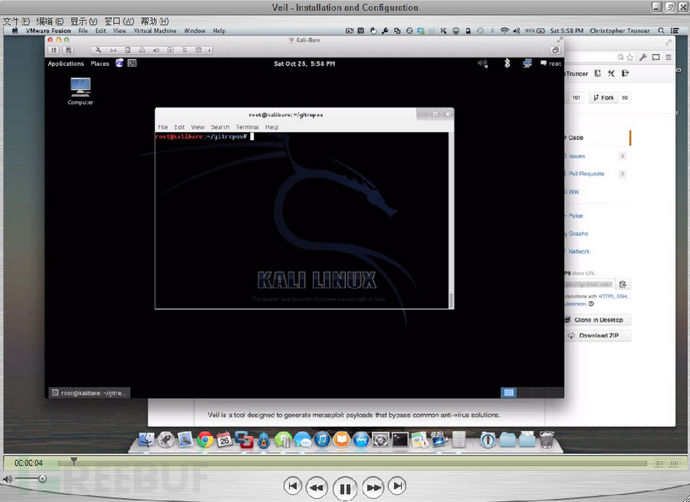
Task: Open the 编辑(E) menu
Action: click(50, 21)
